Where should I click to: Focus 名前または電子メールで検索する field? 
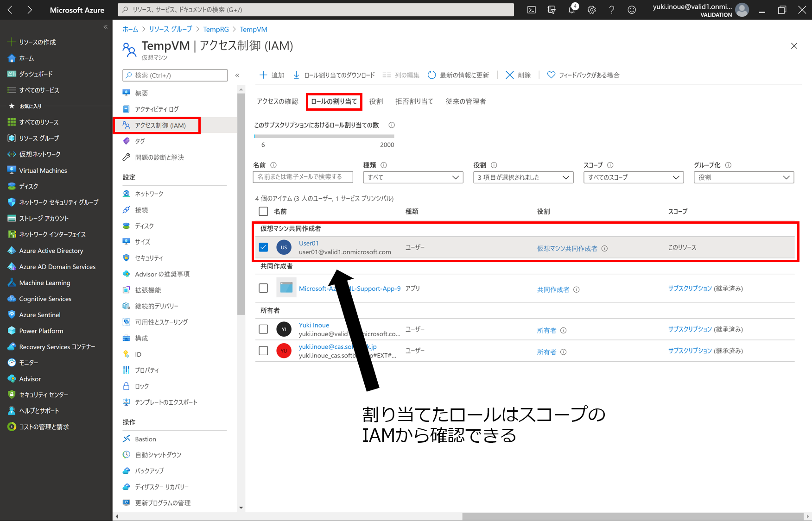[303, 177]
